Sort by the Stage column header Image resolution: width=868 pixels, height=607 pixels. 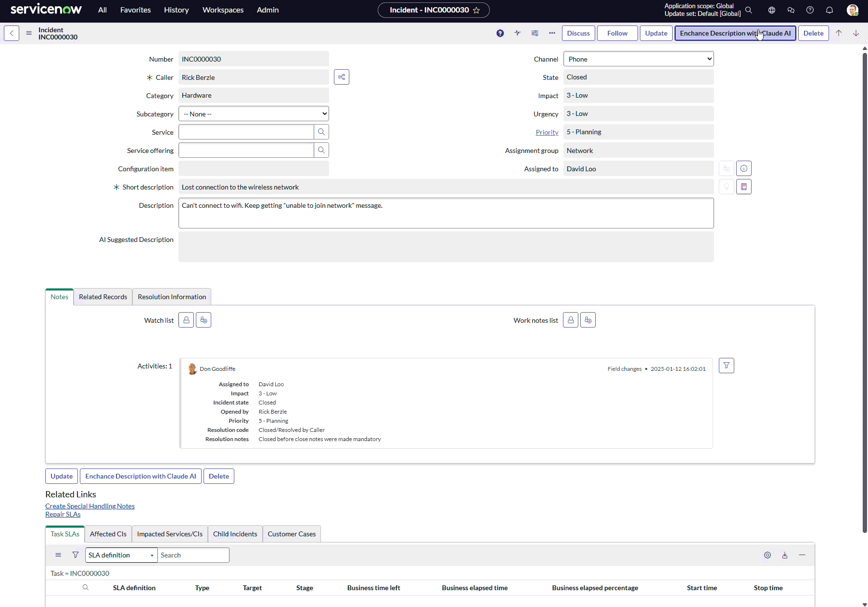tap(305, 588)
